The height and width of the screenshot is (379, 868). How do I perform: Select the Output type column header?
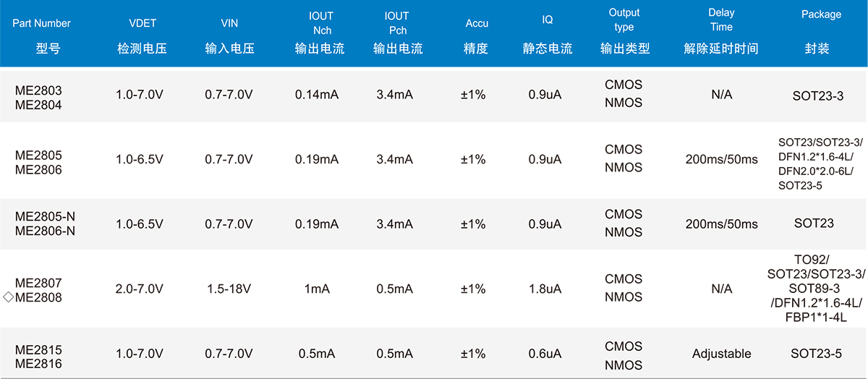624,33
